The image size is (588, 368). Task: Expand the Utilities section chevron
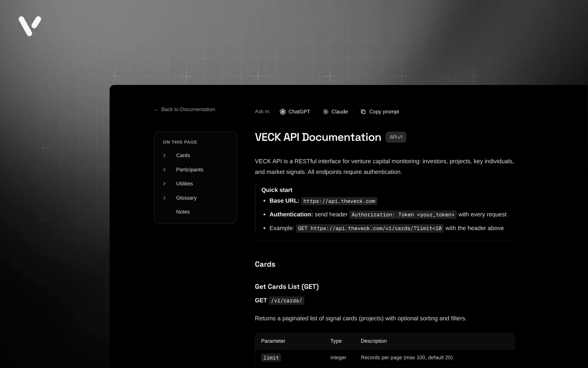pos(164,184)
